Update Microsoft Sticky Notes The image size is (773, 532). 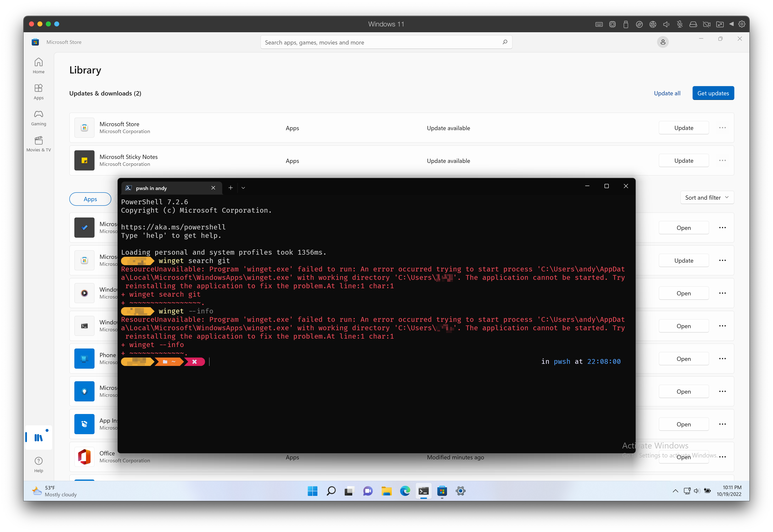click(x=684, y=160)
